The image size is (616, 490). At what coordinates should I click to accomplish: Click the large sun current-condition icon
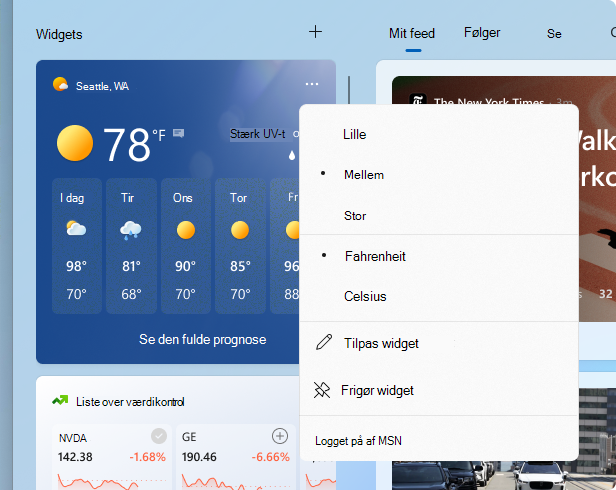pyautogui.click(x=75, y=143)
